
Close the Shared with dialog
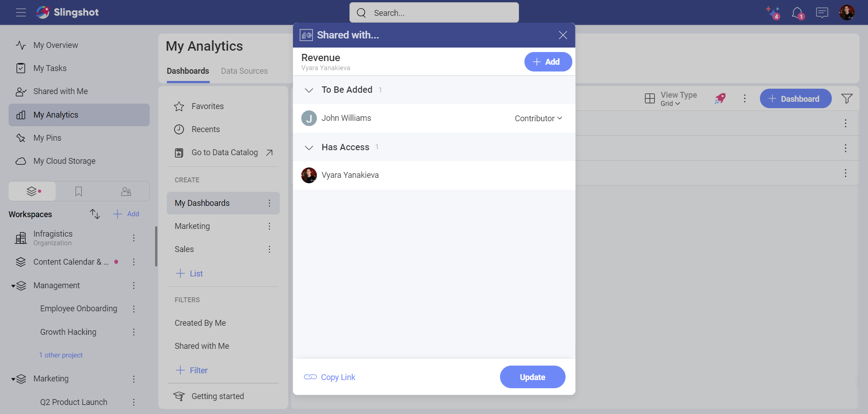click(x=563, y=35)
